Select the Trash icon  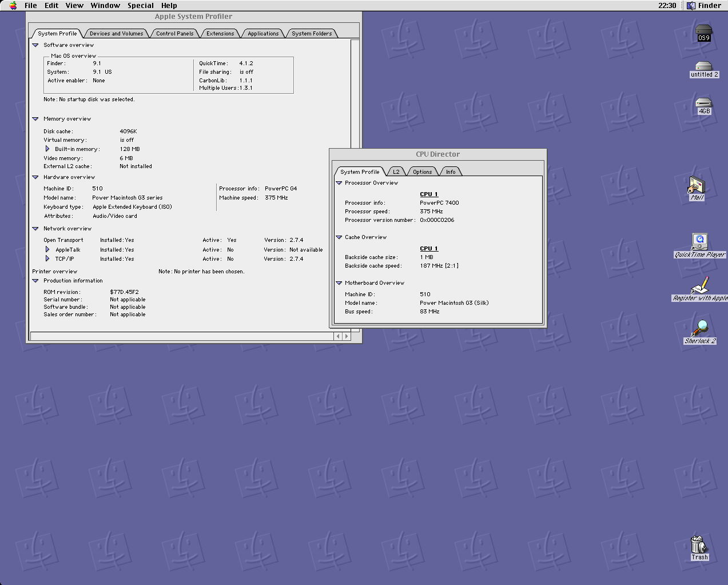coord(699,548)
